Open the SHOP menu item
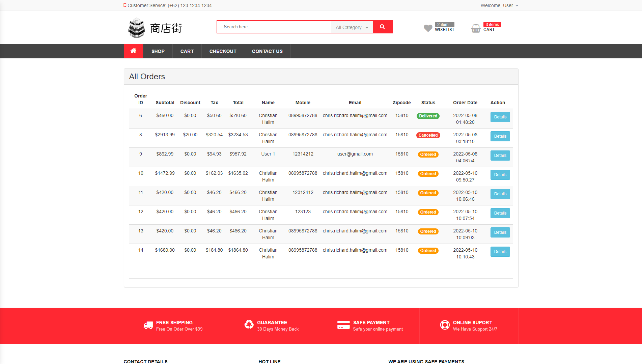This screenshot has width=642, height=364. point(158,51)
